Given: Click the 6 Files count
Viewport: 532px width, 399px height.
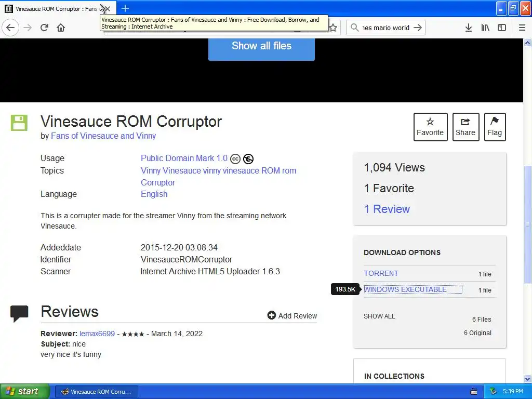Looking at the screenshot, I should 482,320.
